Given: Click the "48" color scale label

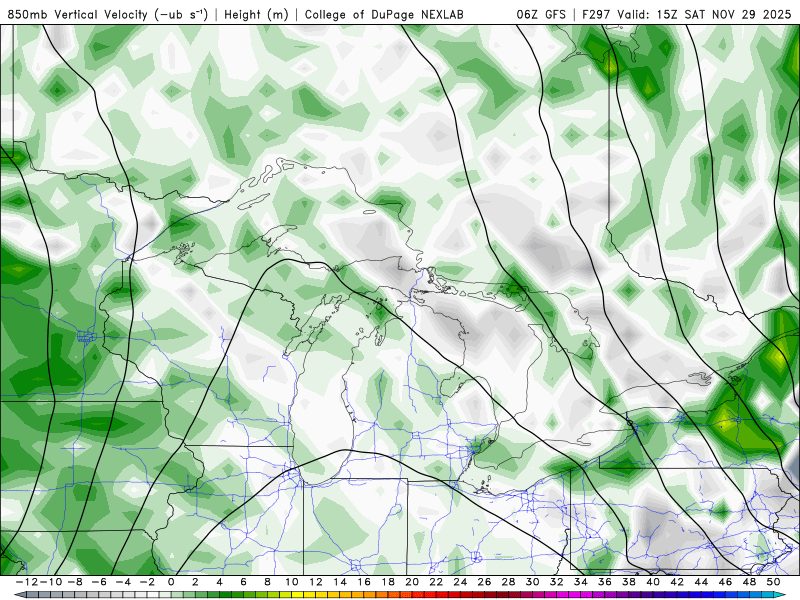Looking at the screenshot, I should (x=749, y=582).
